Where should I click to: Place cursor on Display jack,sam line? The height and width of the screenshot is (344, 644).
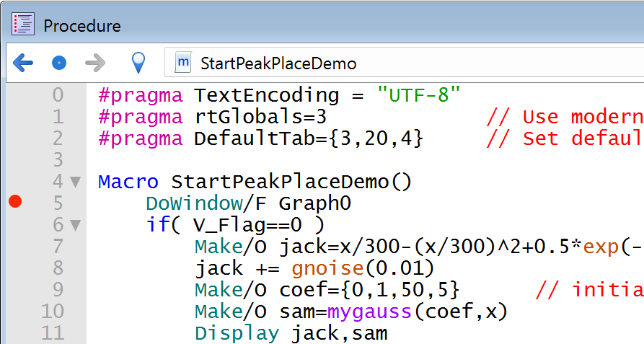(x=291, y=333)
